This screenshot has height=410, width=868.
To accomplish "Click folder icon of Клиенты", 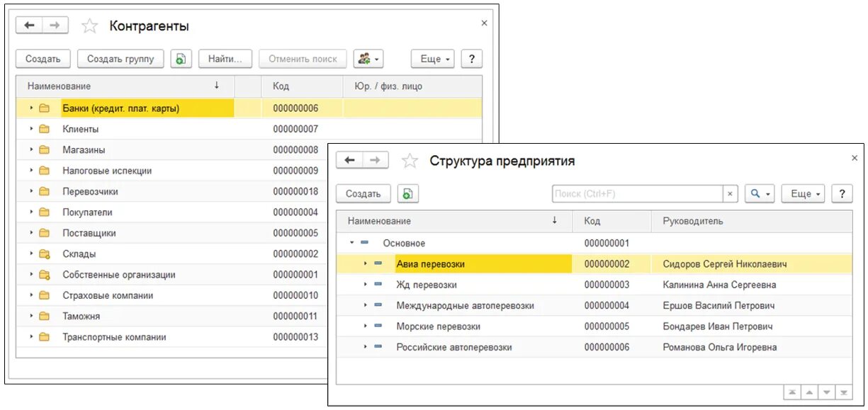I will point(45,129).
